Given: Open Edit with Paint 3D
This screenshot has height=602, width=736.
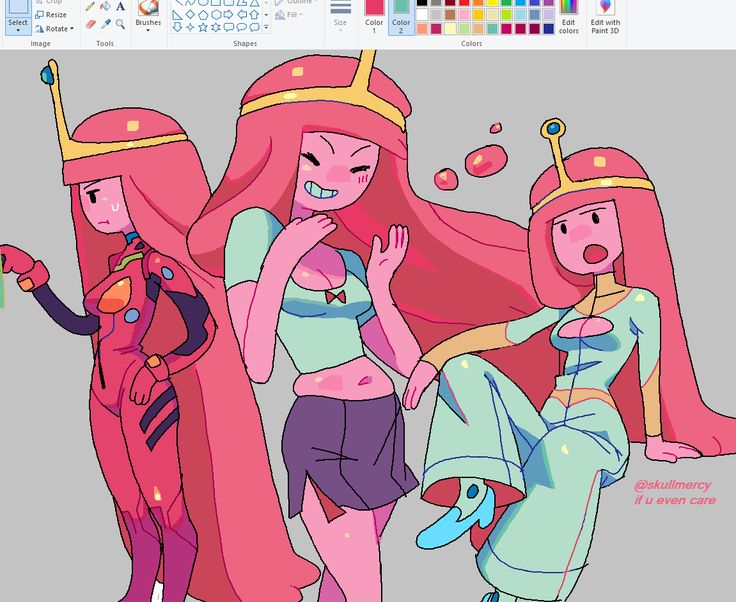Looking at the screenshot, I should click(605, 17).
